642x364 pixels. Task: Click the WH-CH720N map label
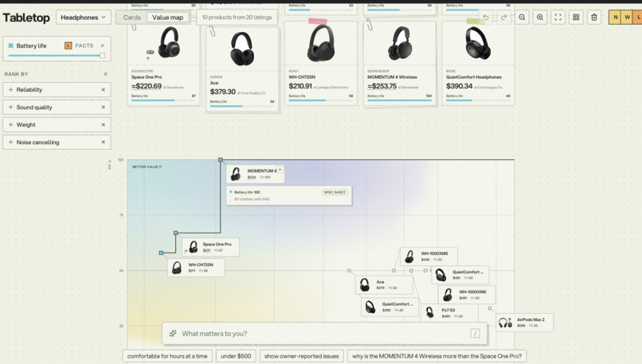click(196, 268)
